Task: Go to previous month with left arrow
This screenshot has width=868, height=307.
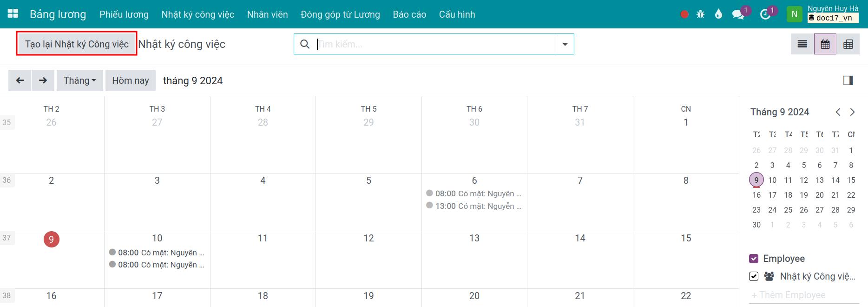Action: 20,80
